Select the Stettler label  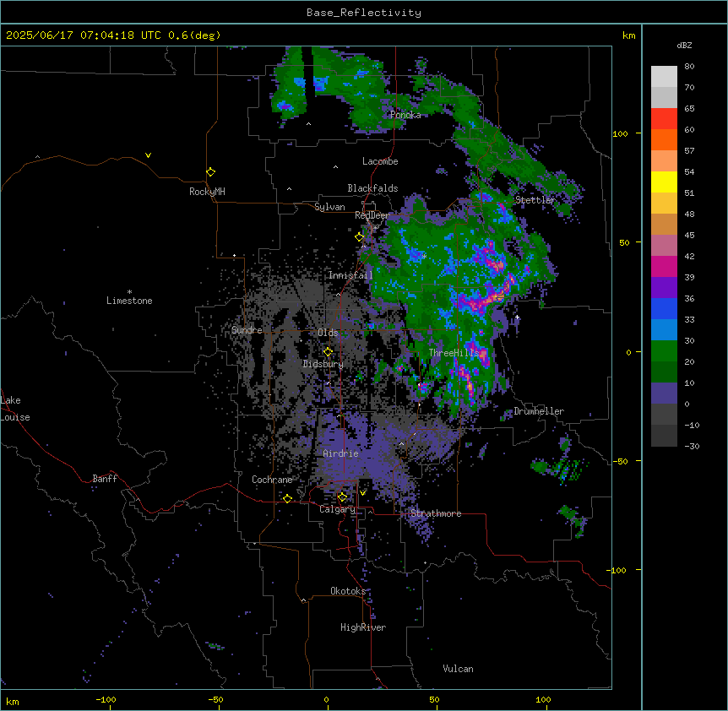point(535,200)
